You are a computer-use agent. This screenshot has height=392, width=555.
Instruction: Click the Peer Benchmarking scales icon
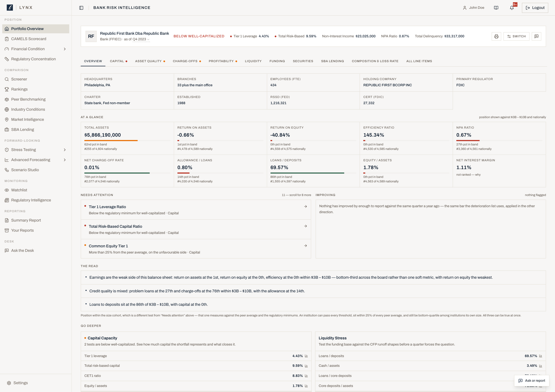pyautogui.click(x=7, y=99)
